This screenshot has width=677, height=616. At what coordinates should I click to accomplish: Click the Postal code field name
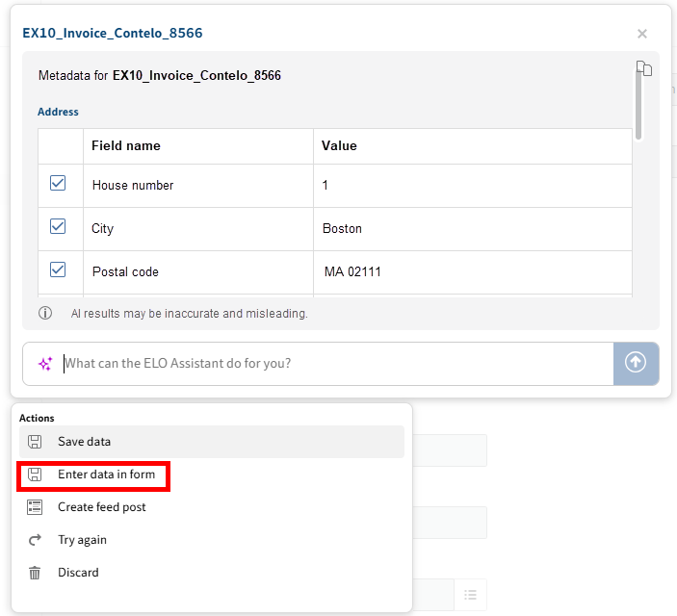coord(125,272)
